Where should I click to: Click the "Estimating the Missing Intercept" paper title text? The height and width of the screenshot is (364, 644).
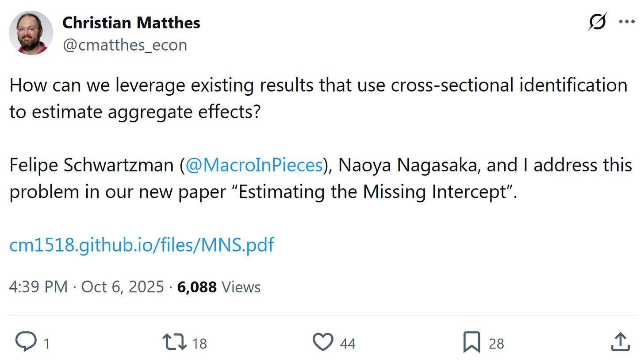pos(374,192)
